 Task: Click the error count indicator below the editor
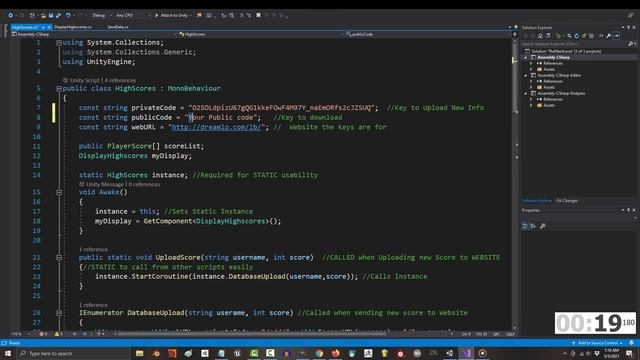click(x=42, y=334)
